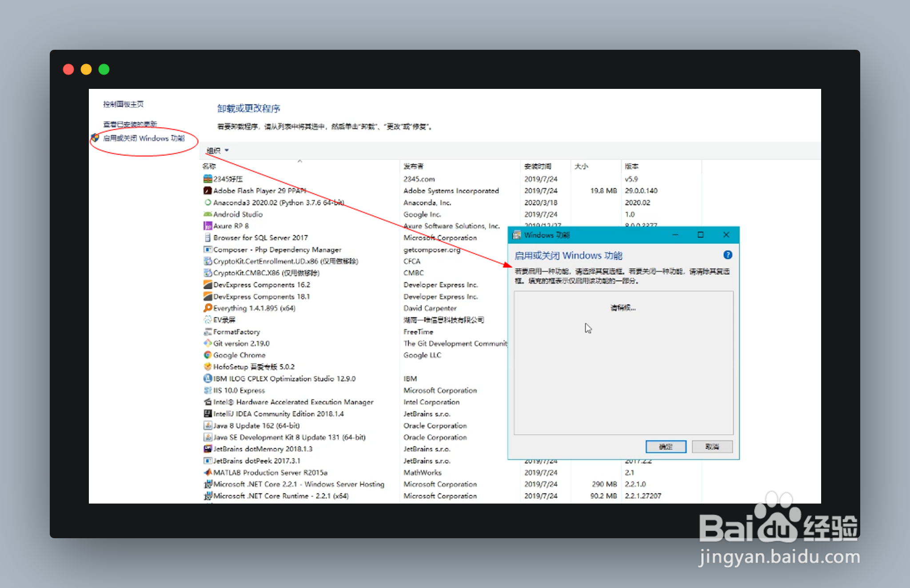The image size is (910, 588).
Task: Select the Anaconda3 2020.02 icon
Action: 208,202
